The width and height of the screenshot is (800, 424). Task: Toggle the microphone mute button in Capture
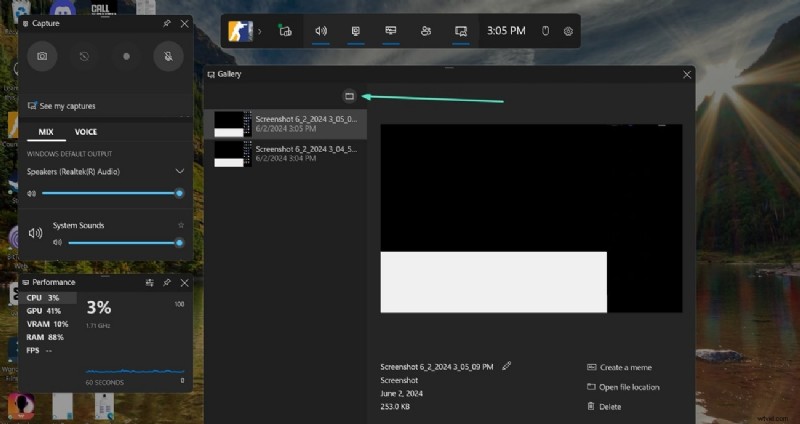168,57
